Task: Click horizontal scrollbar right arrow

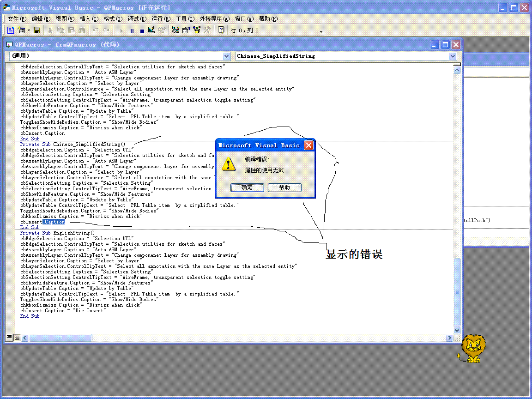Action: coord(449,338)
